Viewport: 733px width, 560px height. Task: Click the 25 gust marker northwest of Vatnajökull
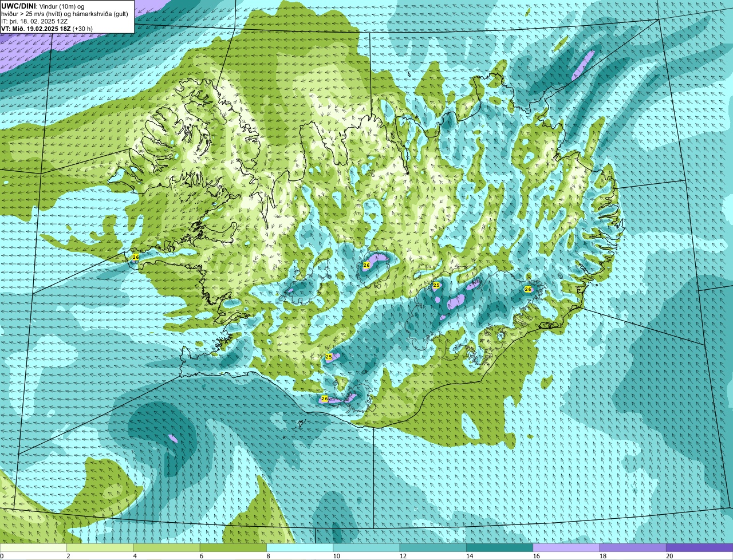(x=436, y=285)
